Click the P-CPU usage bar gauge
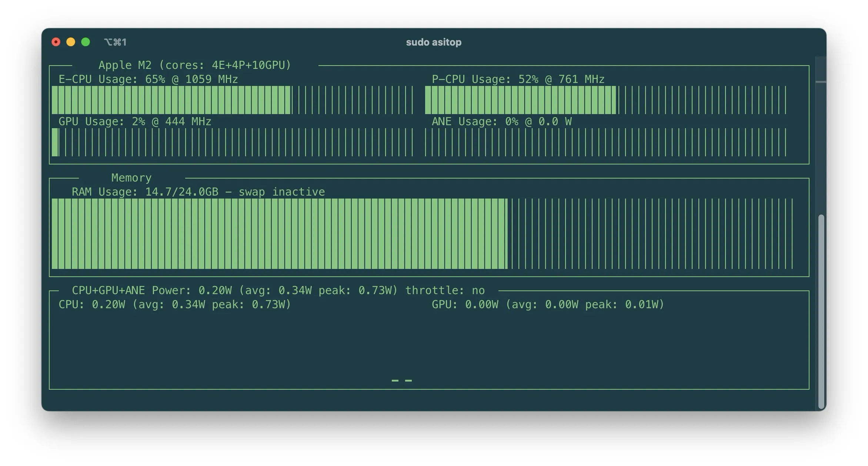868x466 pixels. (x=605, y=100)
